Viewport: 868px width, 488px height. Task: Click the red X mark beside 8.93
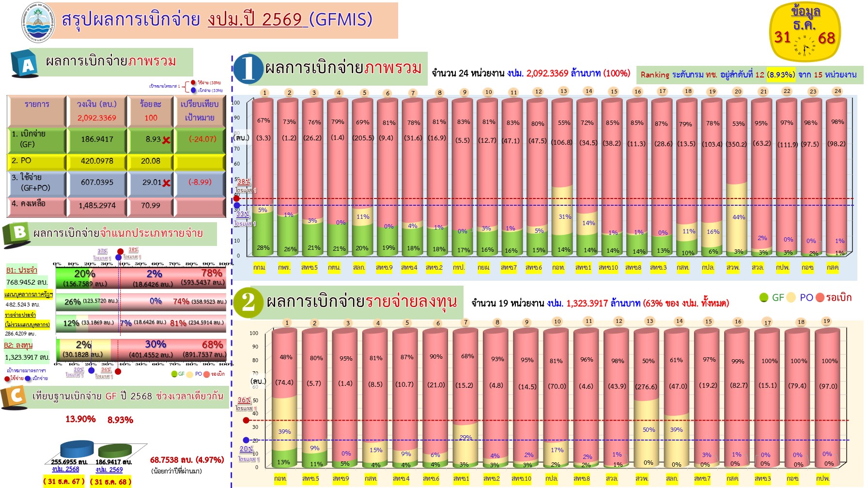tap(166, 140)
